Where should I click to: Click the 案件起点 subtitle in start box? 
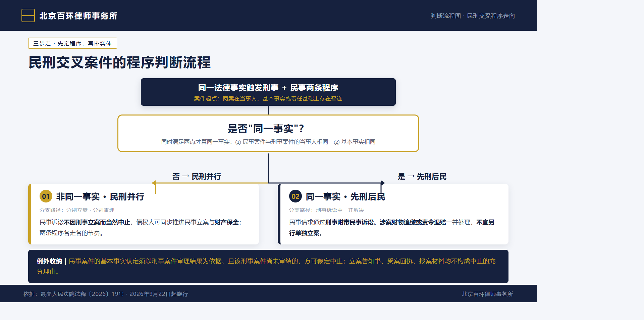click(268, 98)
